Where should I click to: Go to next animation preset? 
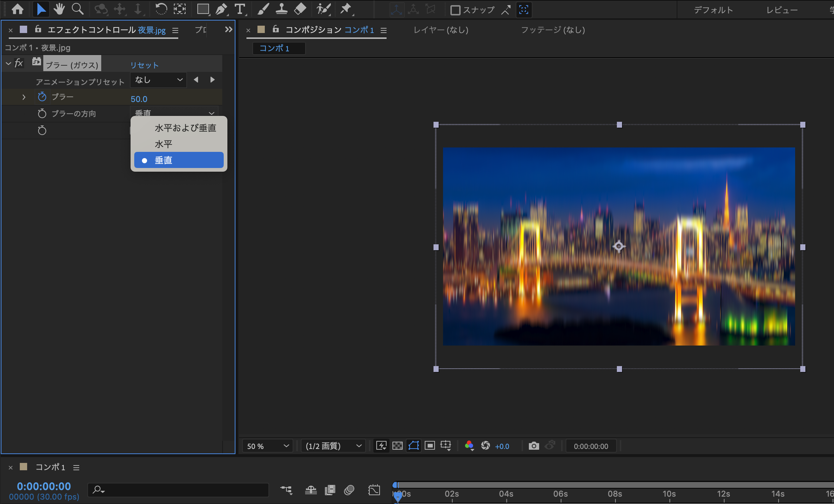click(x=212, y=80)
